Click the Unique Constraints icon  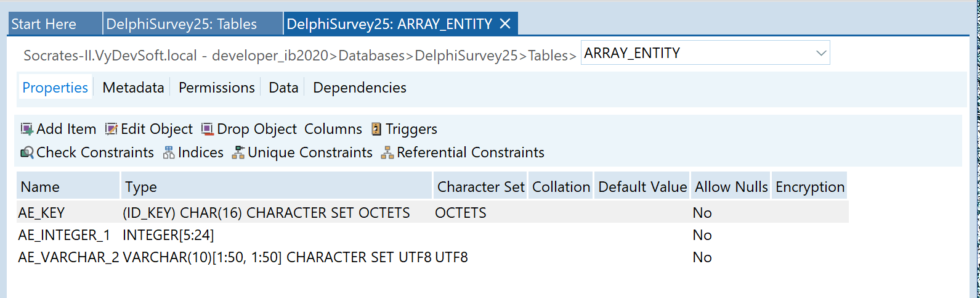(238, 152)
